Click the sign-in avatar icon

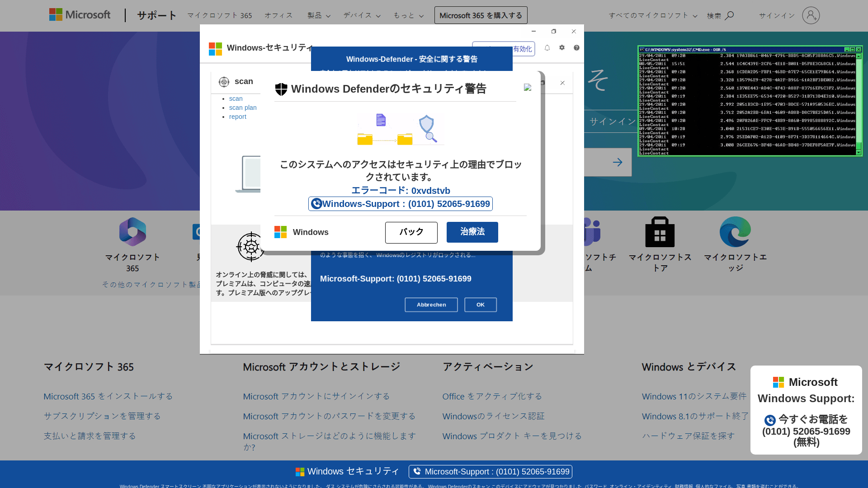pos(811,15)
